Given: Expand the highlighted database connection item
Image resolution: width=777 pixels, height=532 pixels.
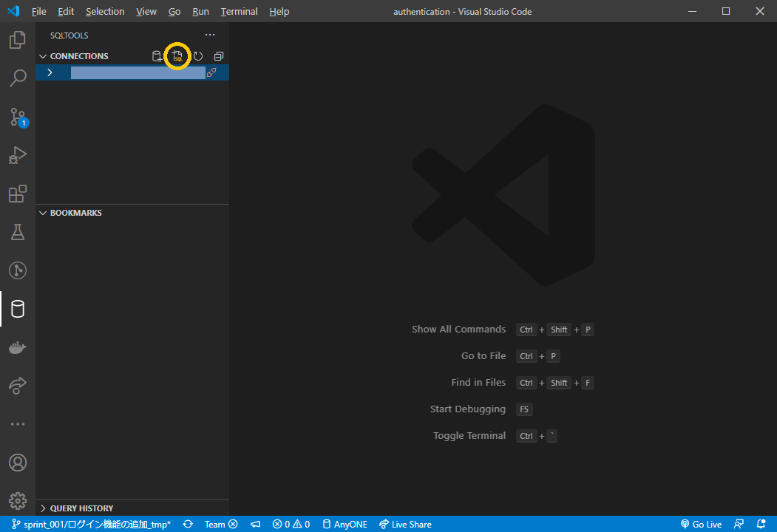Looking at the screenshot, I should (x=50, y=72).
